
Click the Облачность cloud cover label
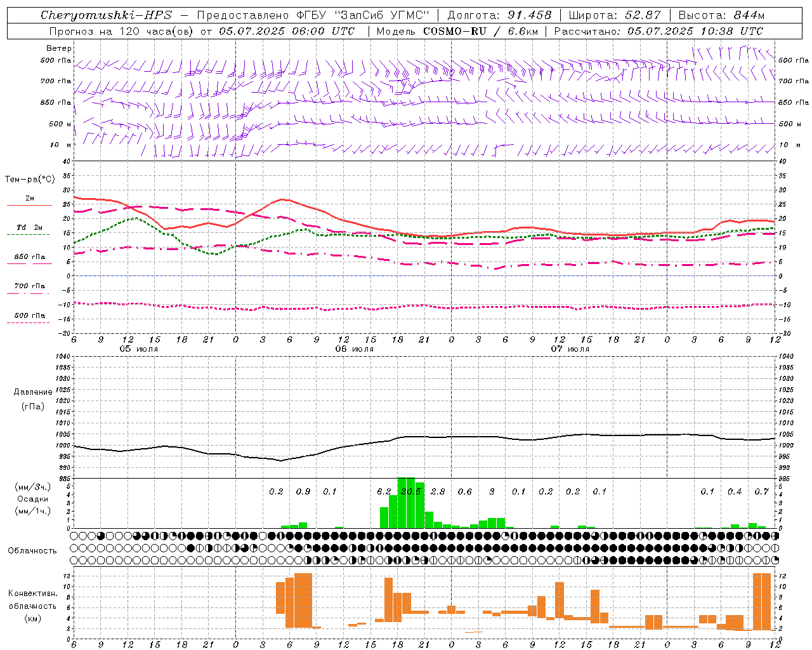[x=32, y=551]
